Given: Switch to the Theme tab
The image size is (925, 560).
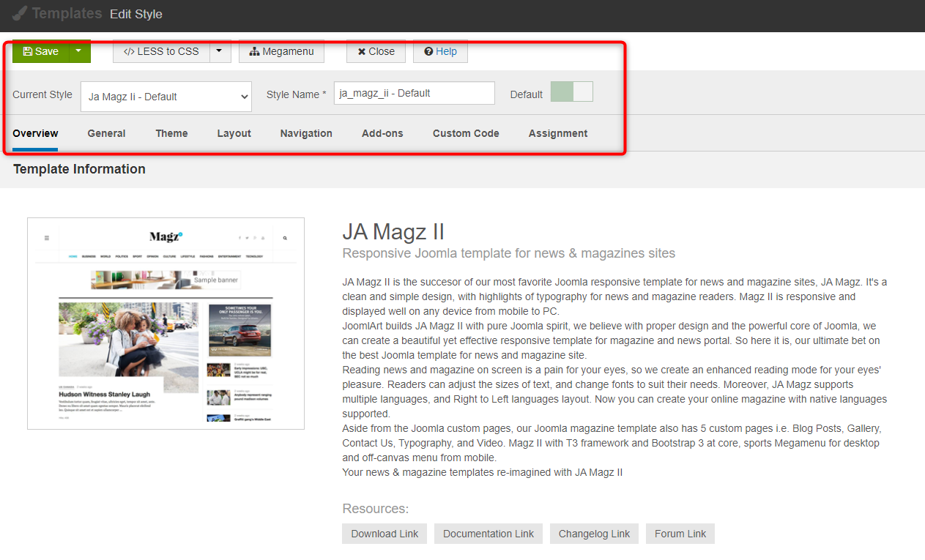Looking at the screenshot, I should point(171,133).
